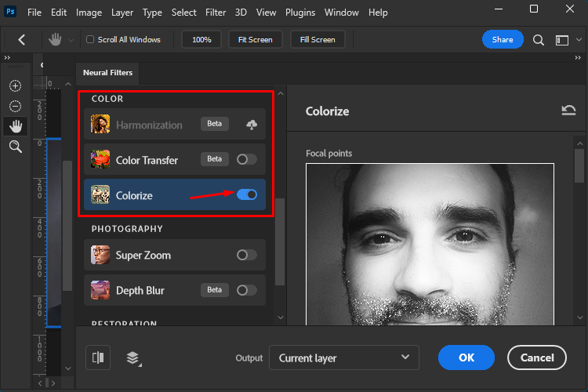
Task: Expand the left toolbar double-arrow
Action: [x=7, y=57]
